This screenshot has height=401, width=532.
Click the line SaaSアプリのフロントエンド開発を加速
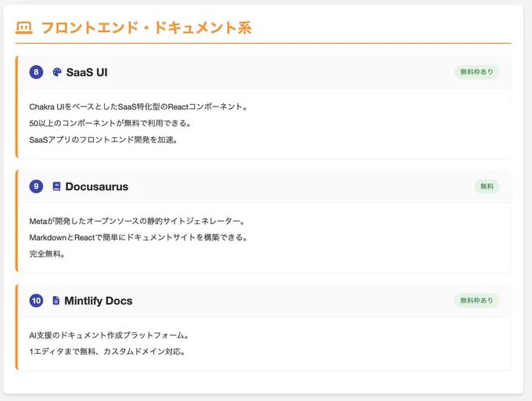(103, 140)
